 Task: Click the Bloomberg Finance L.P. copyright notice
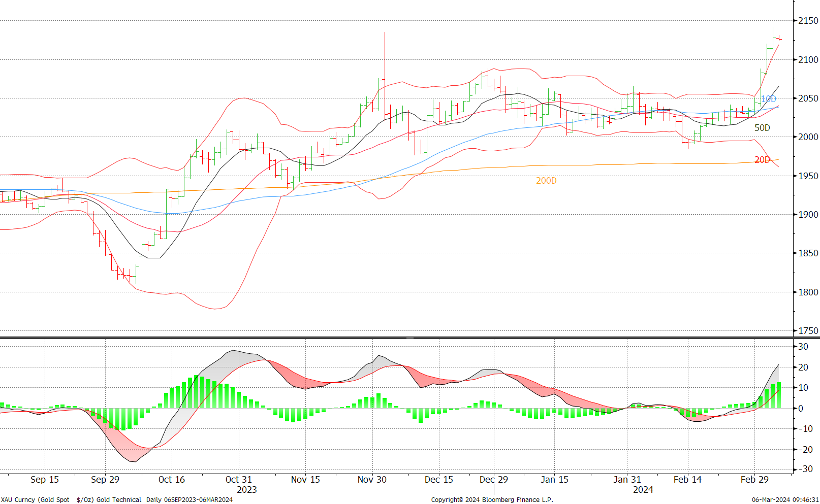492,500
